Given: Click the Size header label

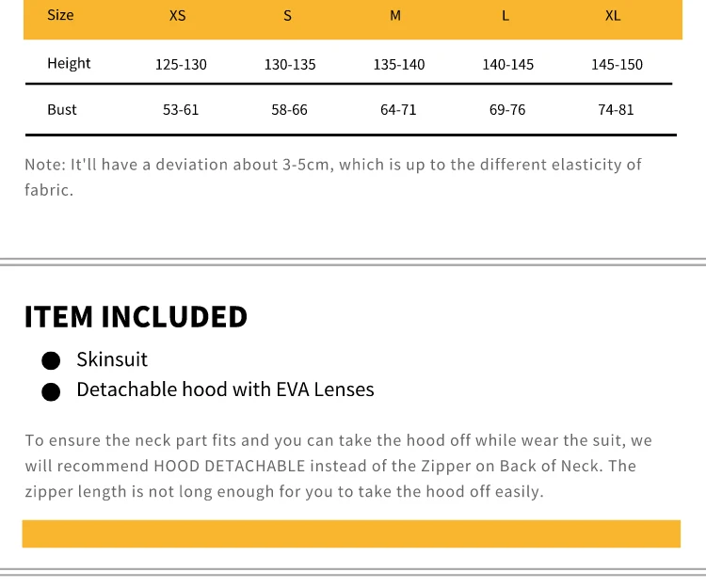Looking at the screenshot, I should [60, 15].
